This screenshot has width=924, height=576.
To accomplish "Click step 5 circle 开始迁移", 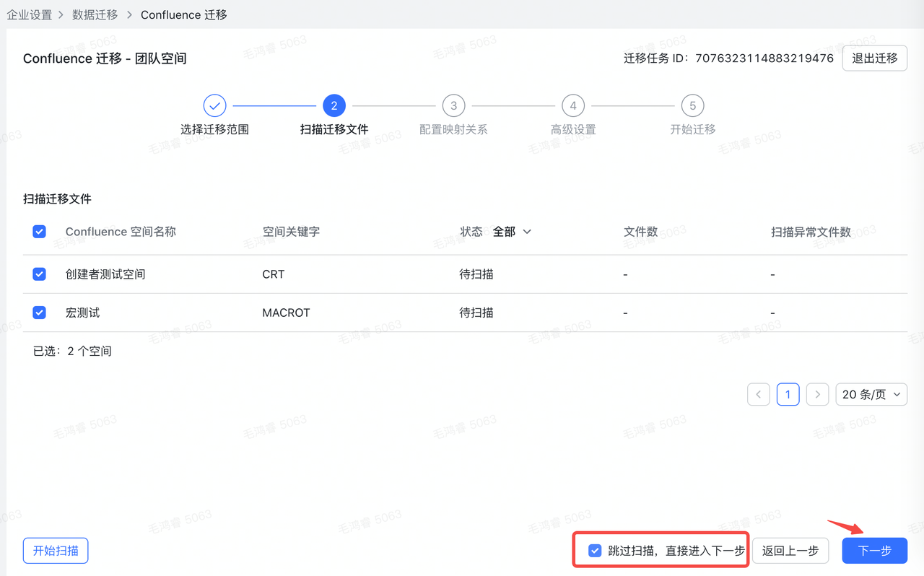I will pyautogui.click(x=693, y=105).
